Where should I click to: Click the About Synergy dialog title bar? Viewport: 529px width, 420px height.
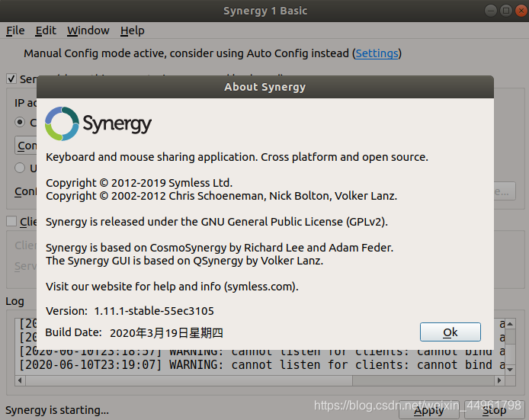pyautogui.click(x=265, y=87)
